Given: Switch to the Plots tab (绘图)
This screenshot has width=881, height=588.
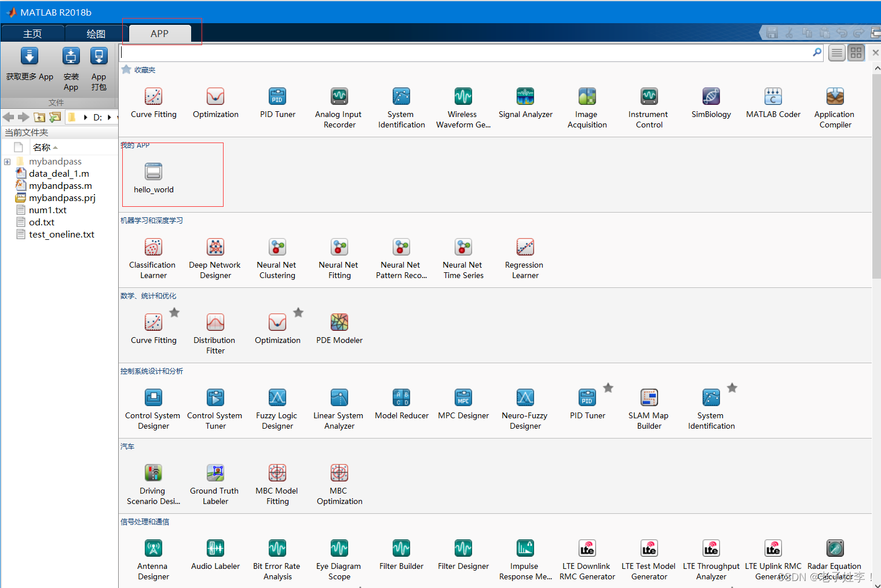Looking at the screenshot, I should click(x=96, y=34).
